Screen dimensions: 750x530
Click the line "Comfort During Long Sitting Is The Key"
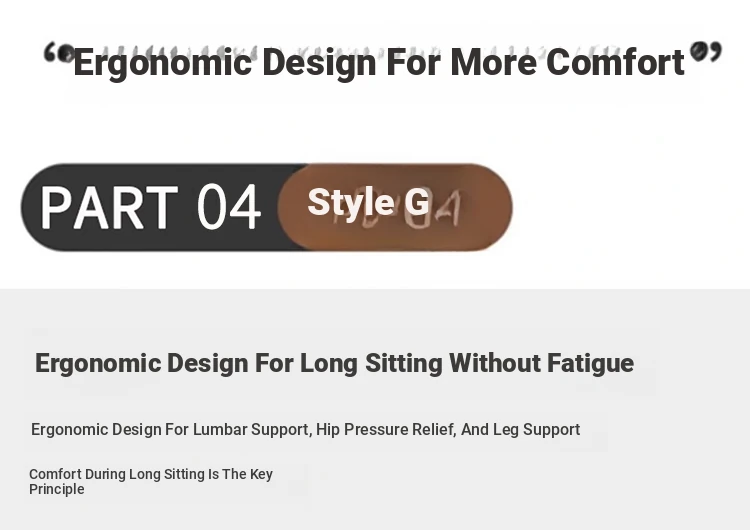151,474
